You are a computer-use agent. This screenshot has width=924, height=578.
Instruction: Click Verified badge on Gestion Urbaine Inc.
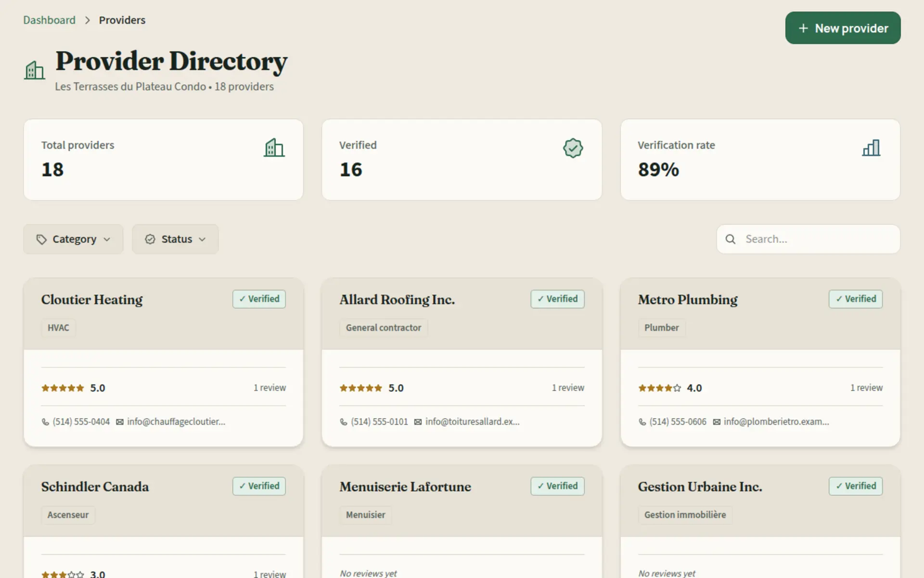pos(856,486)
